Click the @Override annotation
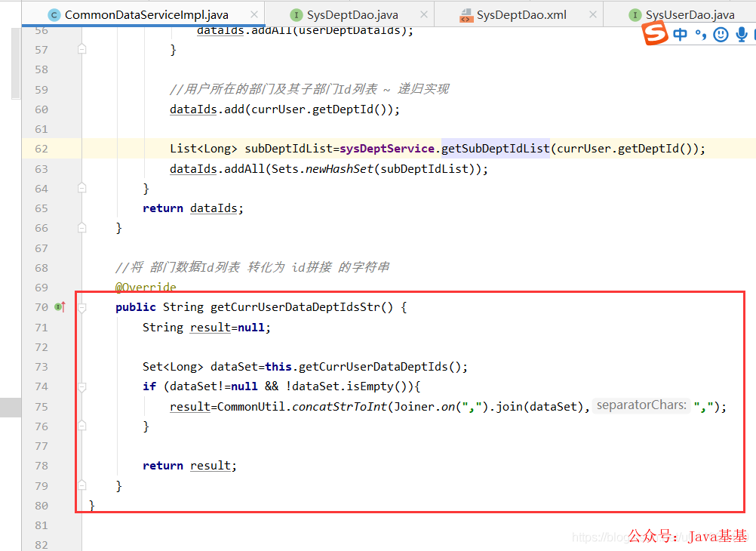 (146, 287)
